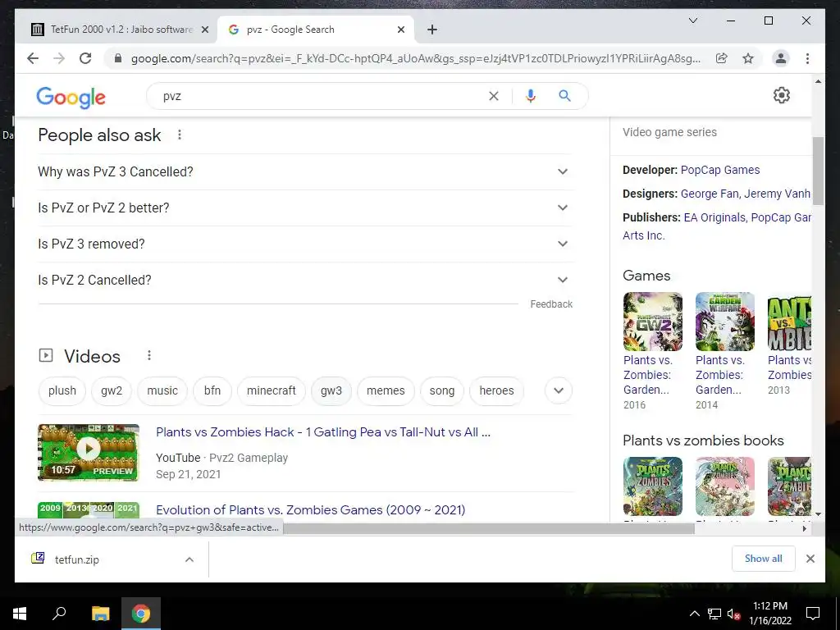The height and width of the screenshot is (630, 840).
Task: Open PopCap Games developer link
Action: tap(720, 171)
